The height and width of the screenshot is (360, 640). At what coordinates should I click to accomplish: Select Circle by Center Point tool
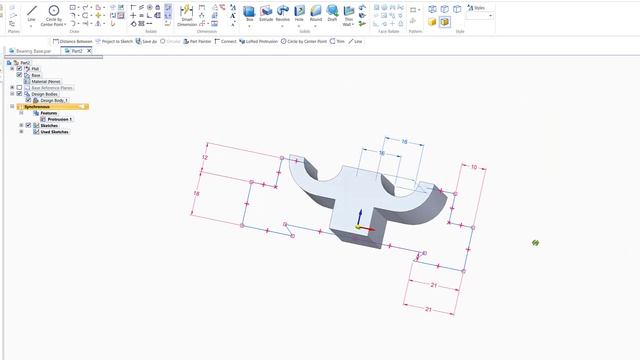[x=53, y=16]
